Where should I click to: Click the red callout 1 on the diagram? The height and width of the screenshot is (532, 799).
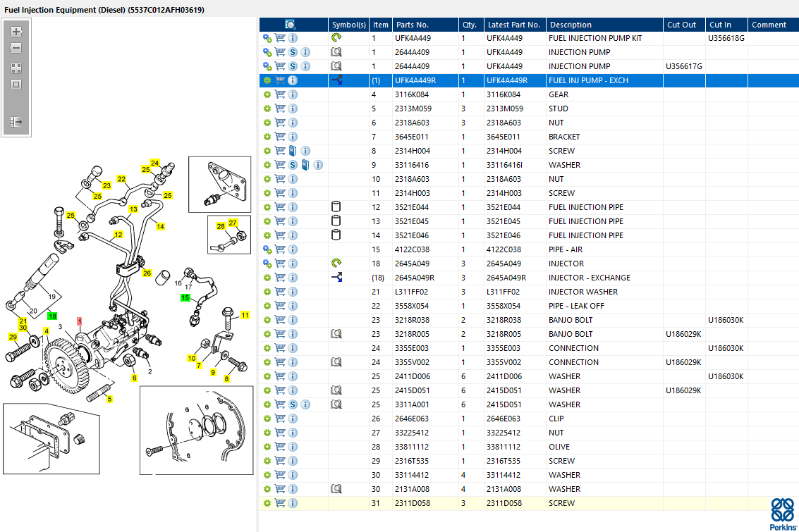point(80,321)
